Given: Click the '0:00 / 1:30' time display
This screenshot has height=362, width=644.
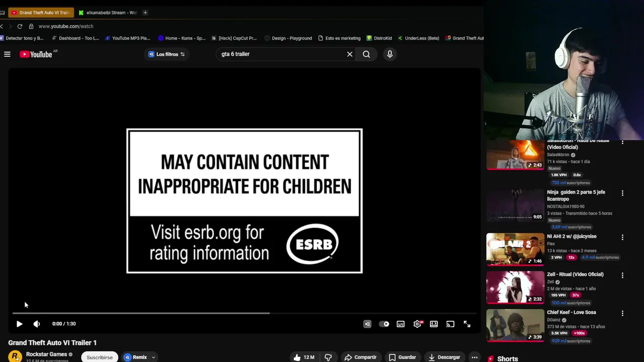Looking at the screenshot, I should point(64,324).
